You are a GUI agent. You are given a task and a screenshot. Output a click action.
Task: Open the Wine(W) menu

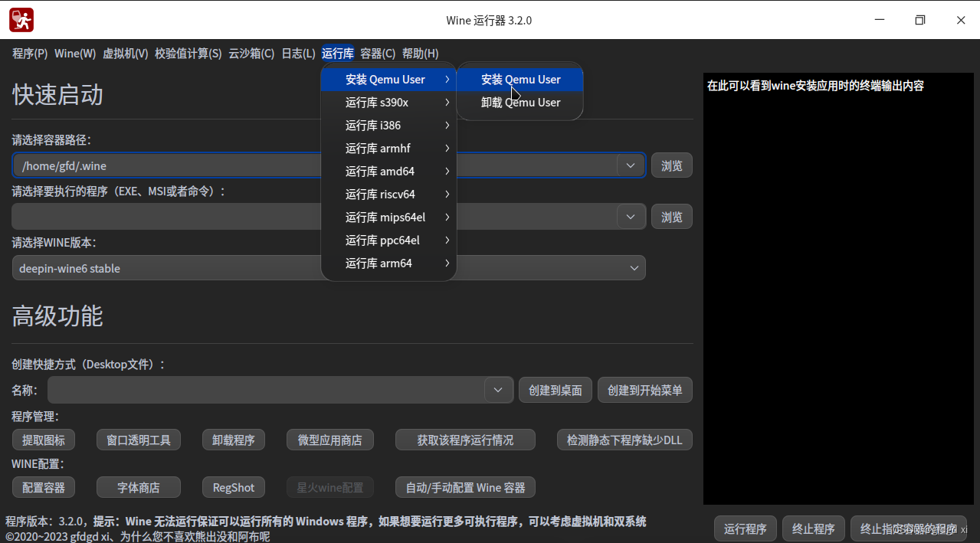[x=75, y=54]
